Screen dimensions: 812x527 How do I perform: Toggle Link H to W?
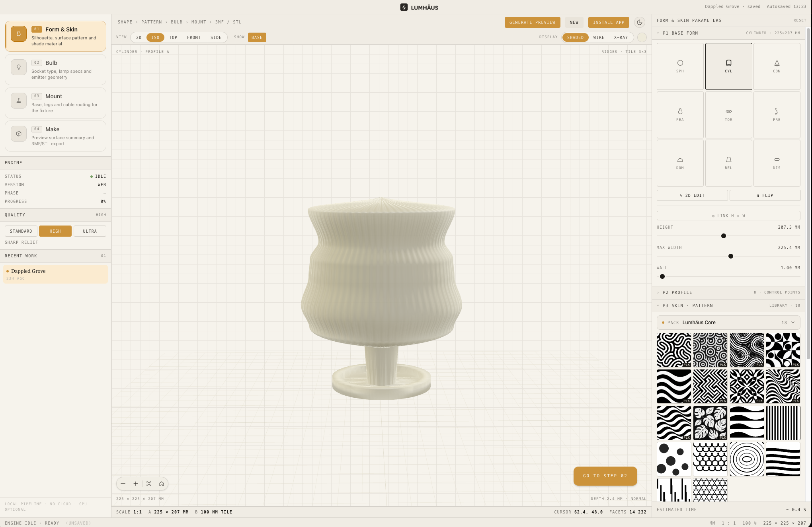728,216
